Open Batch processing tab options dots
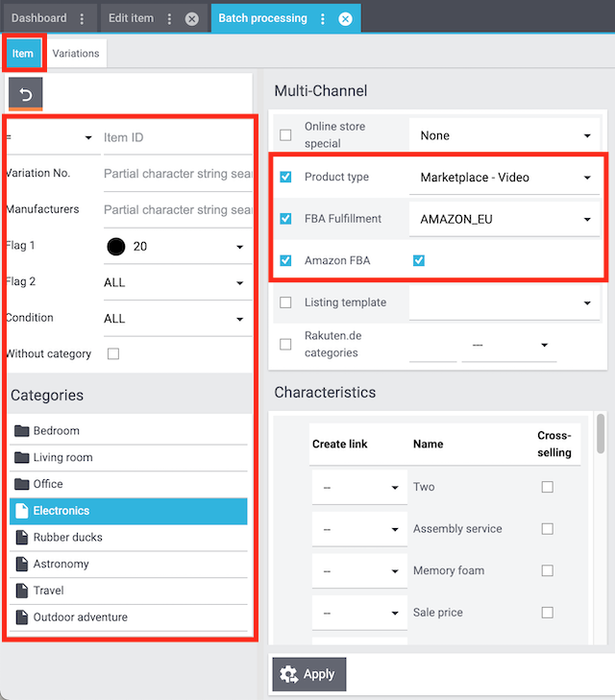Viewport: 615px width, 700px height. (x=322, y=18)
